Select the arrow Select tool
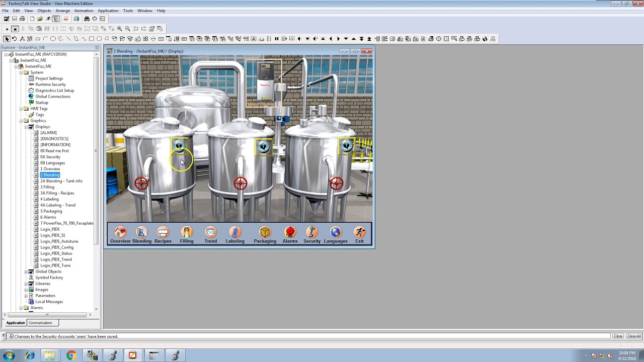This screenshot has width=644, height=362. [7, 39]
